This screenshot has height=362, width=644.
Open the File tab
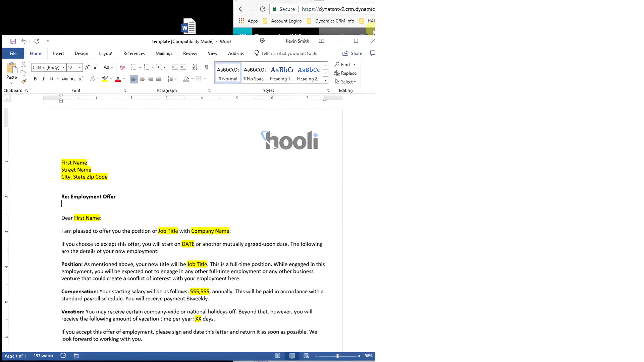pos(13,53)
